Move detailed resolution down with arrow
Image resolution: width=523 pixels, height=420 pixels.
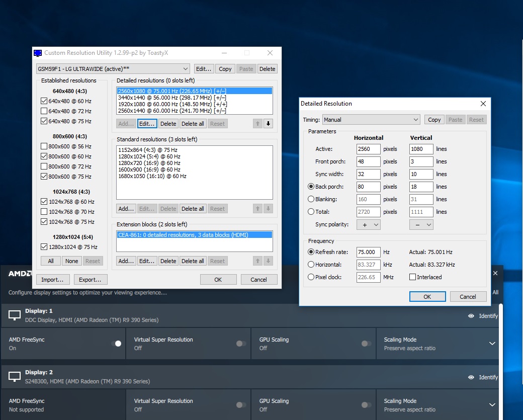tap(268, 124)
